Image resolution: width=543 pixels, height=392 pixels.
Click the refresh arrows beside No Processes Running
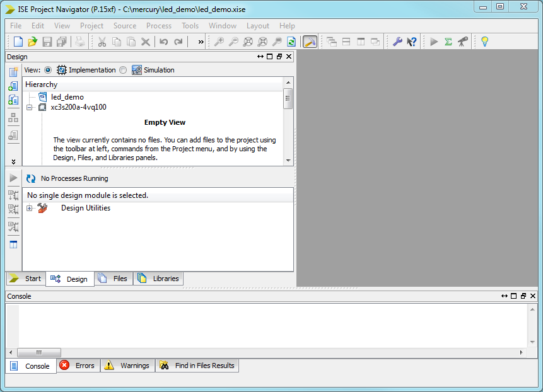pyautogui.click(x=31, y=178)
